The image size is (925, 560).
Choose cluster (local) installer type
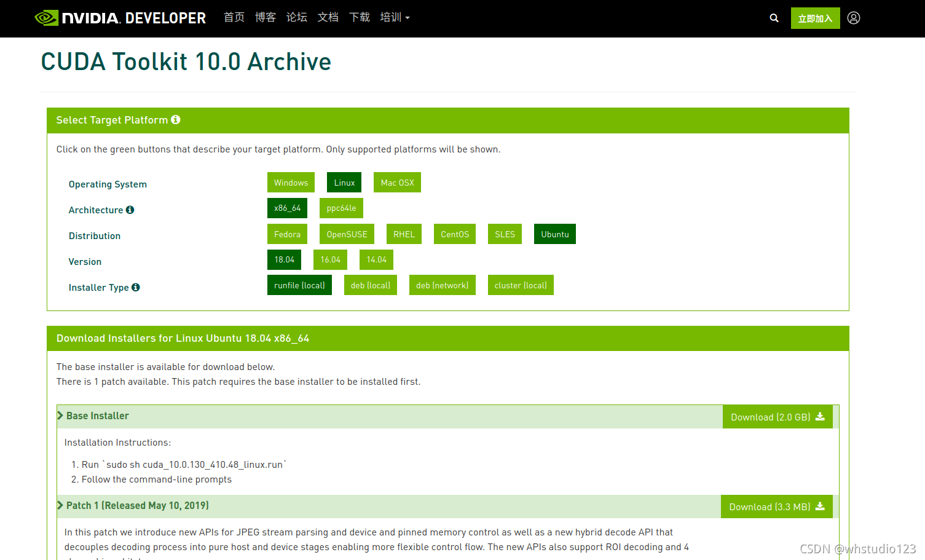click(x=521, y=285)
